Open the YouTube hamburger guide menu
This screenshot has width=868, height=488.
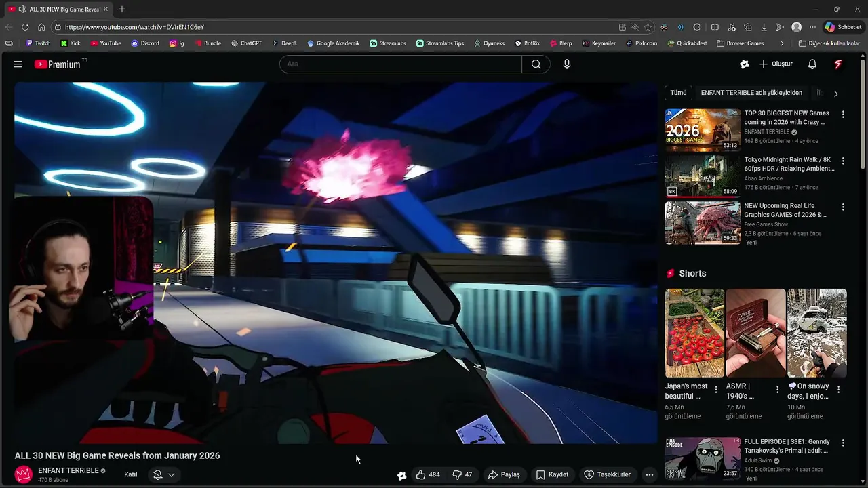tap(18, 64)
